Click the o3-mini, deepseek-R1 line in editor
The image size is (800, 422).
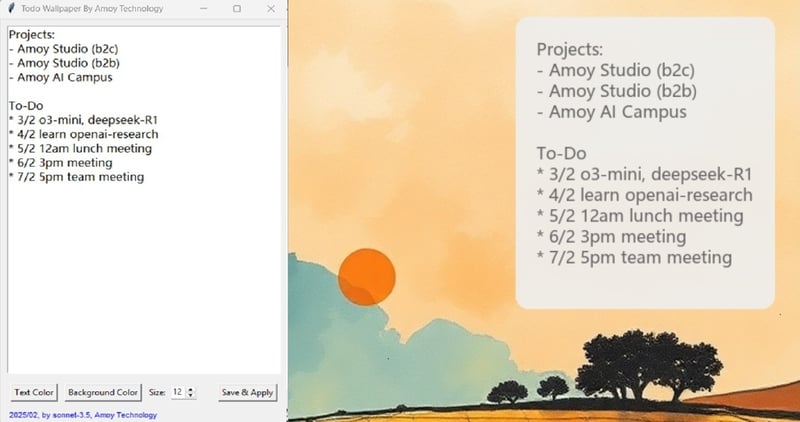pyautogui.click(x=77, y=120)
